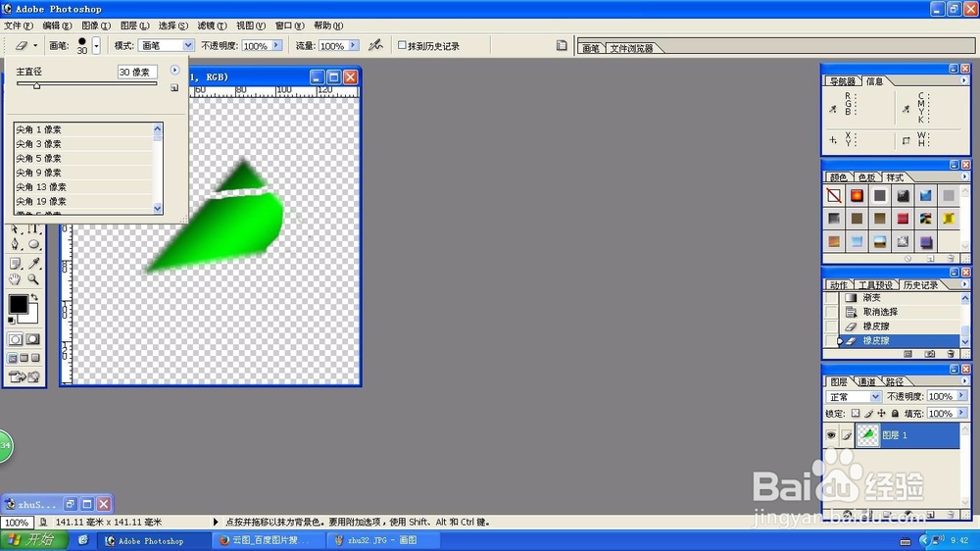980x551 pixels.
Task: Open Firefox 云图 taskbar button
Action: pyautogui.click(x=270, y=540)
